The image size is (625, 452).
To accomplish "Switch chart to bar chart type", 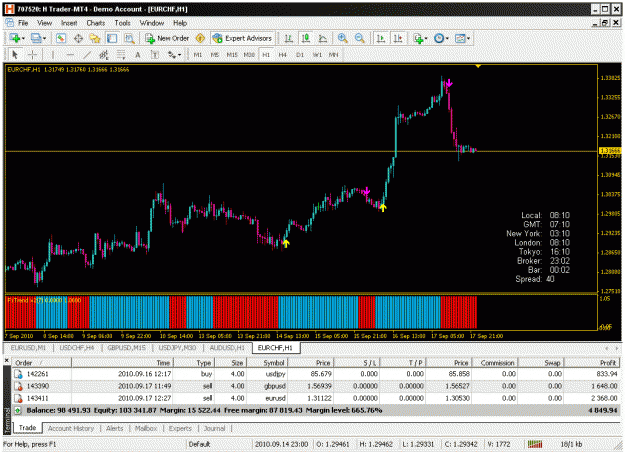I will click(x=288, y=38).
